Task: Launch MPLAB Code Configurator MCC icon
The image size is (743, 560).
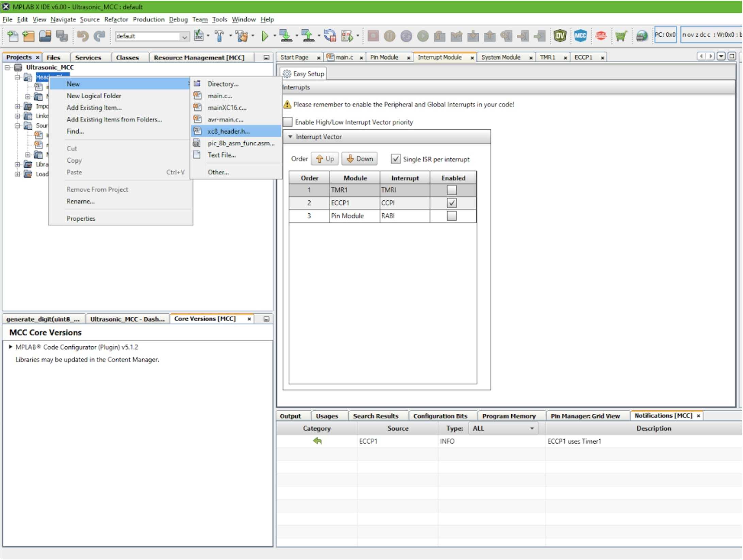Action: (x=580, y=35)
